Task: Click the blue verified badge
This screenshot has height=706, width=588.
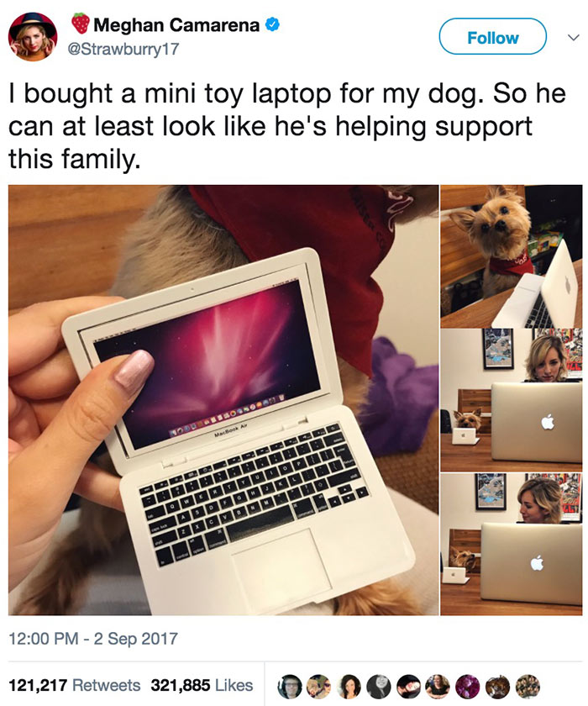Action: (x=271, y=24)
